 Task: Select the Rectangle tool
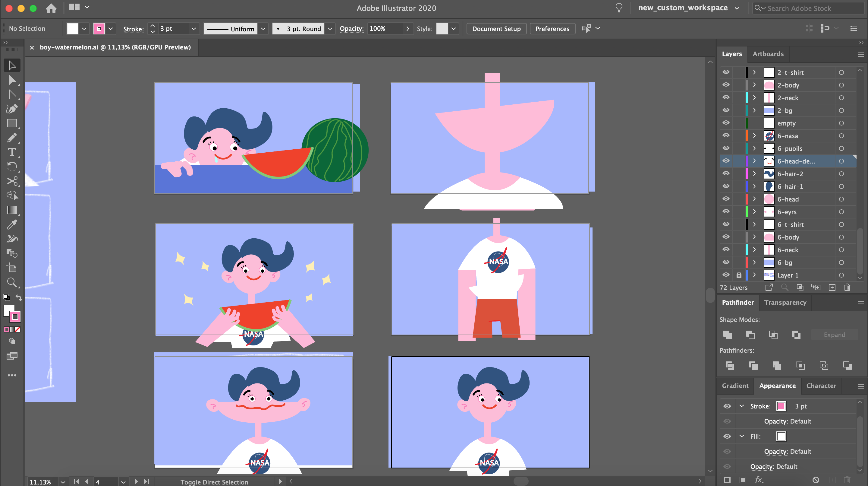[12, 123]
